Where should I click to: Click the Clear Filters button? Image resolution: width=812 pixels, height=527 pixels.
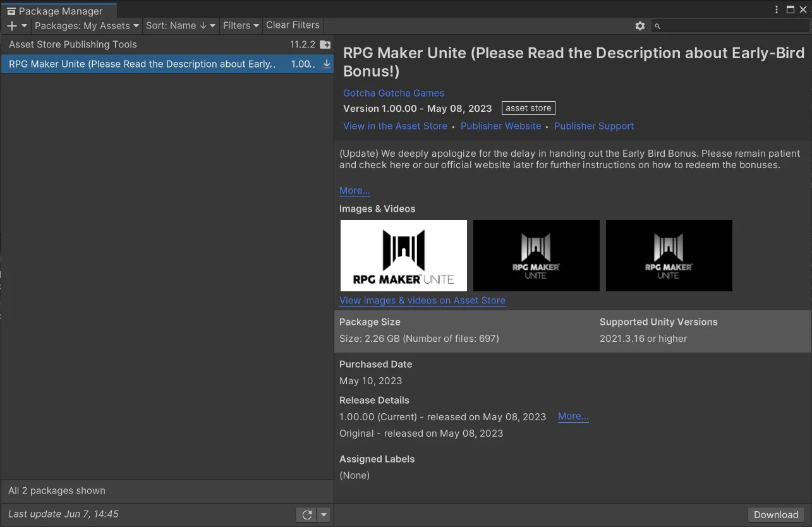[x=293, y=25]
